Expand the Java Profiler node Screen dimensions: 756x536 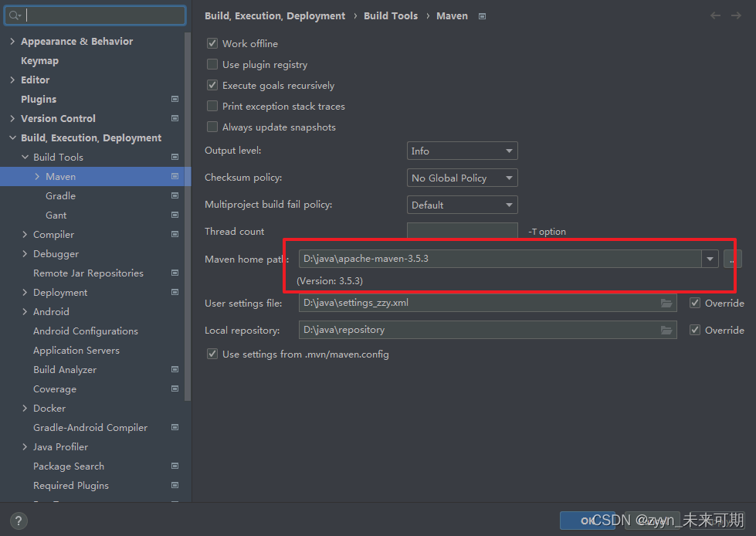click(25, 446)
